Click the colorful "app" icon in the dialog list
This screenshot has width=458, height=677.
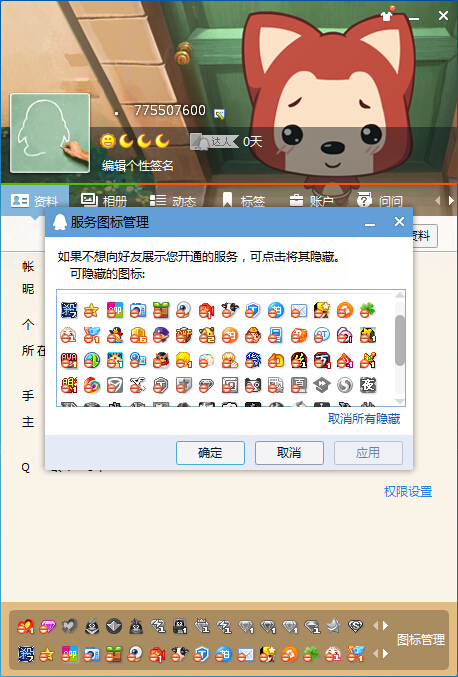(115, 310)
